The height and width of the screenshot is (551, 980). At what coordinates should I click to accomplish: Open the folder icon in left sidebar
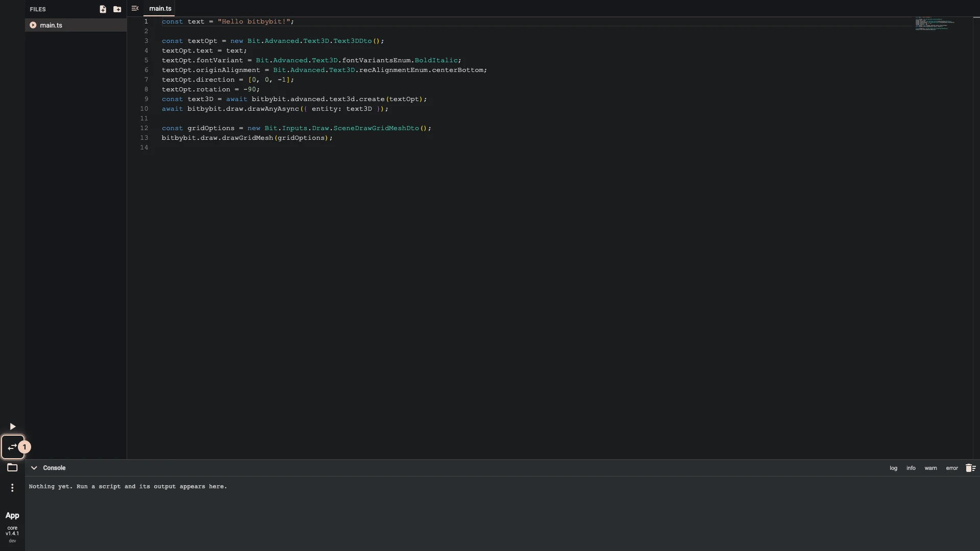click(12, 467)
